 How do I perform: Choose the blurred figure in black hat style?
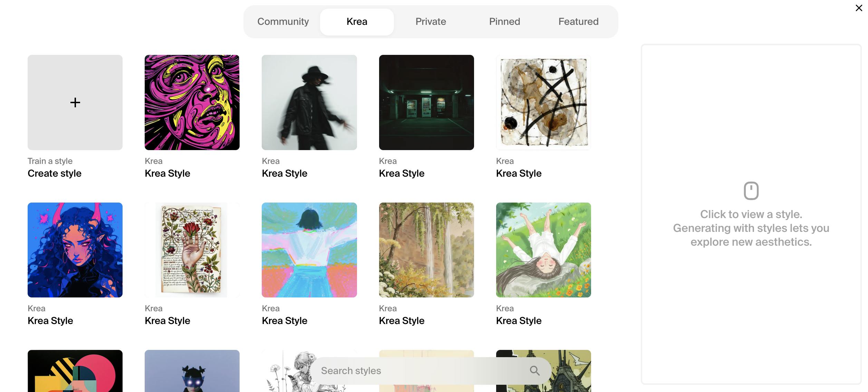(309, 102)
